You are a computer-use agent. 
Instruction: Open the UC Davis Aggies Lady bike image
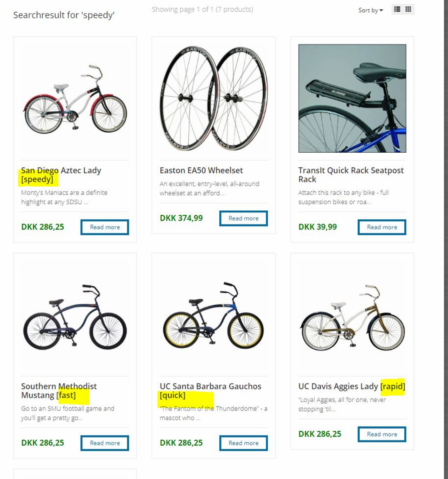point(352,317)
